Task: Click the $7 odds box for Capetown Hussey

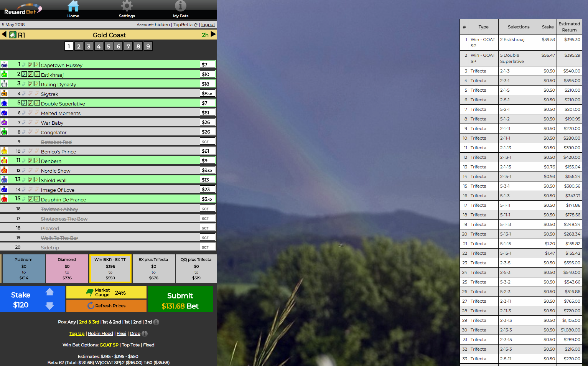Action: pos(208,64)
